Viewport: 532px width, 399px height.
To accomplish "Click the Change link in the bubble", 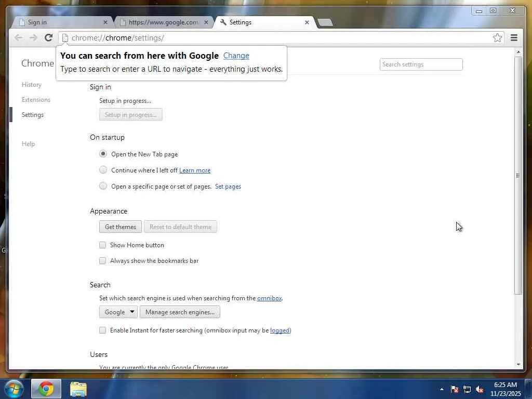I will pos(236,56).
